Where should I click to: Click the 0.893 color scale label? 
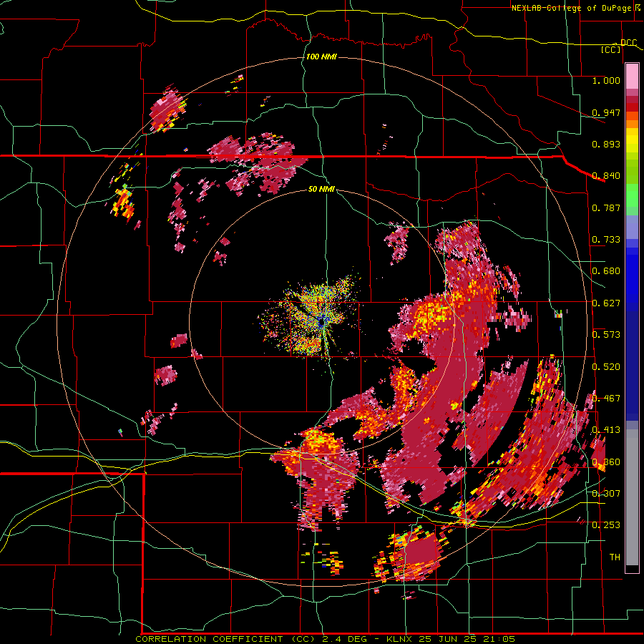pos(606,144)
